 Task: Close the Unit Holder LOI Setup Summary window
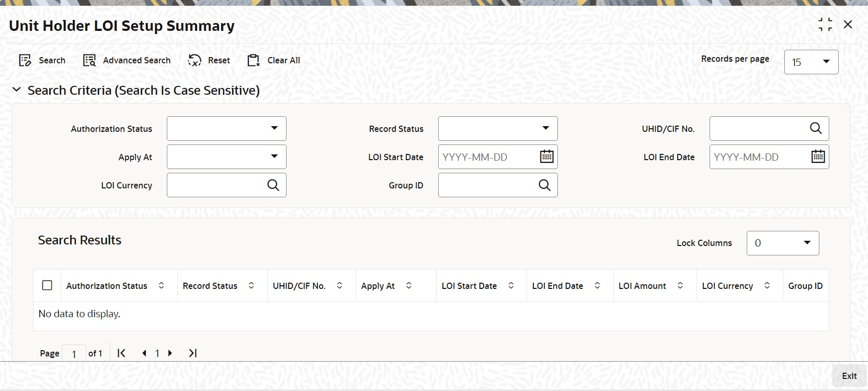(x=848, y=24)
